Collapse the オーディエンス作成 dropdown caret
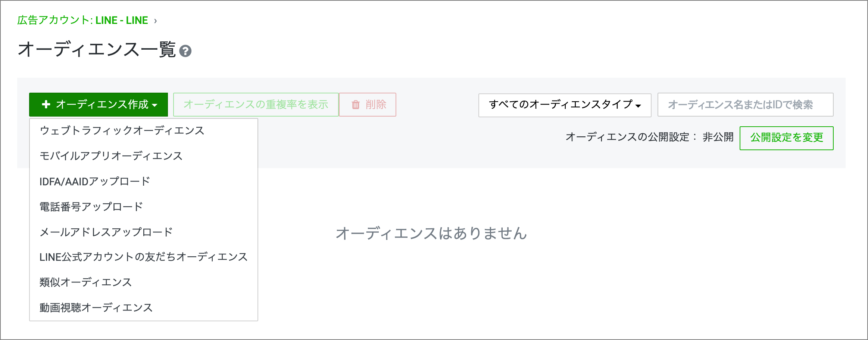Image resolution: width=868 pixels, height=340 pixels. point(155,105)
